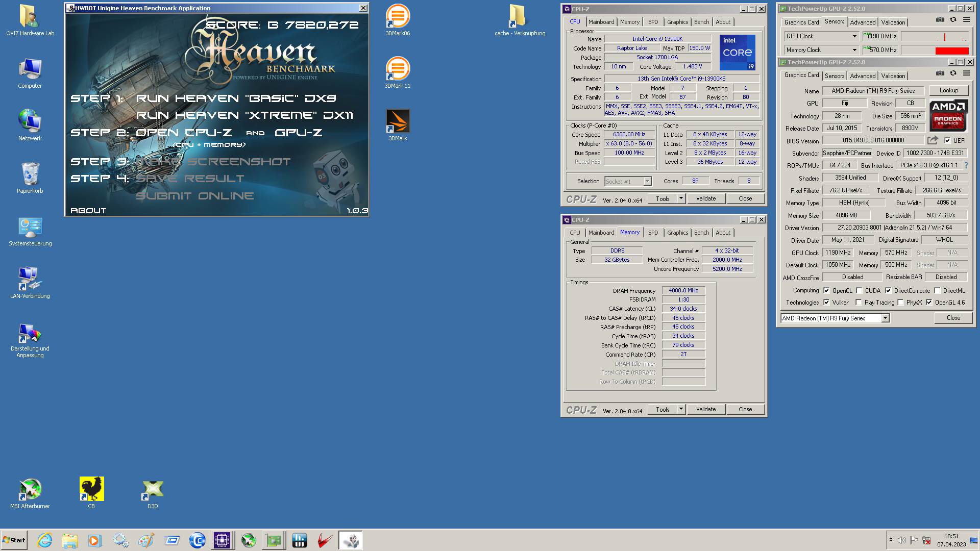This screenshot has height=551, width=980.
Task: Open LAN-Verbindung desktop shortcut
Action: (30, 283)
